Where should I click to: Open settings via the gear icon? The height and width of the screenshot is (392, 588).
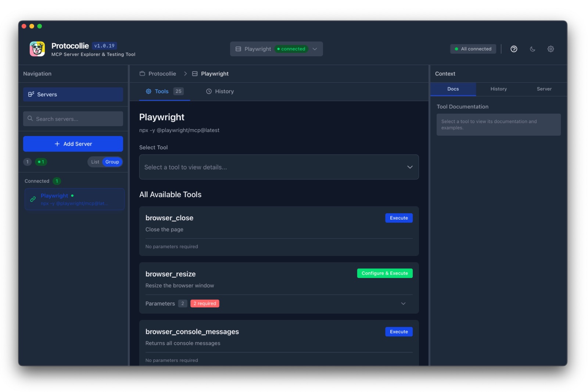point(551,49)
